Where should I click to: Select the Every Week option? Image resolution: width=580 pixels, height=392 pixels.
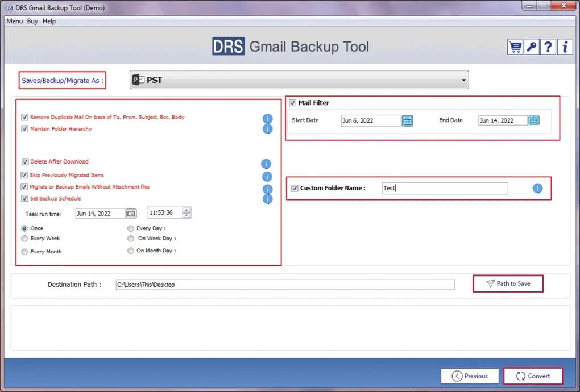tap(24, 239)
